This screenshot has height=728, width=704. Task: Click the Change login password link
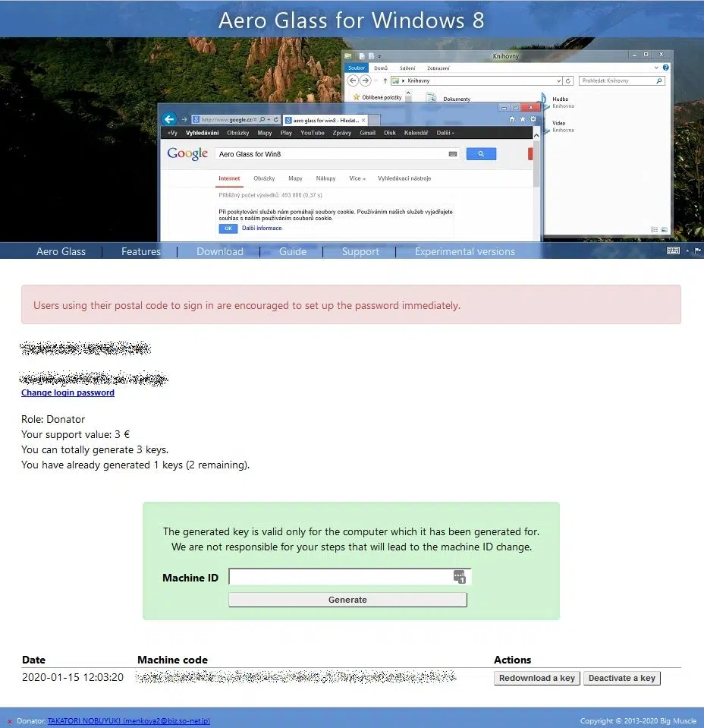point(68,392)
